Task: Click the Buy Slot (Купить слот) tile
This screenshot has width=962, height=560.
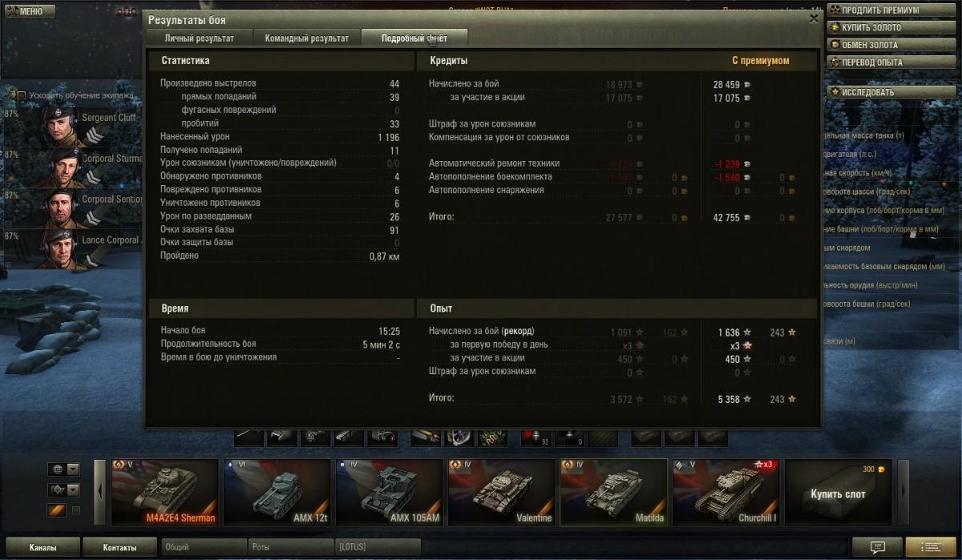Action: click(839, 492)
